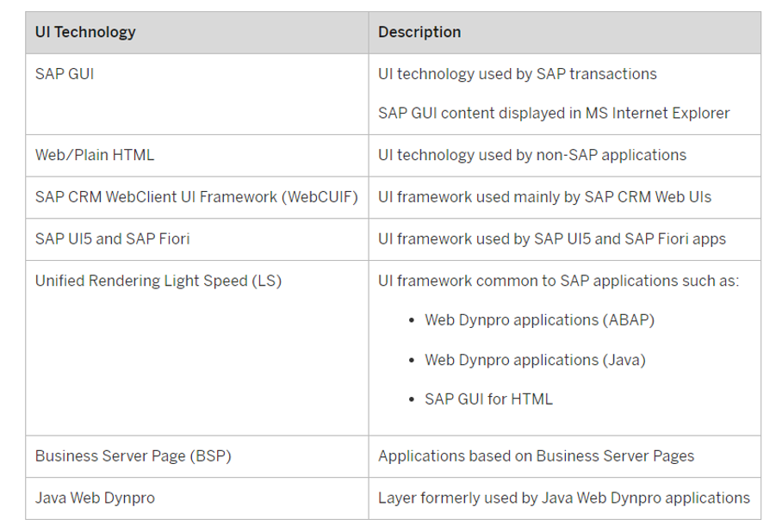
Task: Click the Description column header
Action: pos(565,33)
